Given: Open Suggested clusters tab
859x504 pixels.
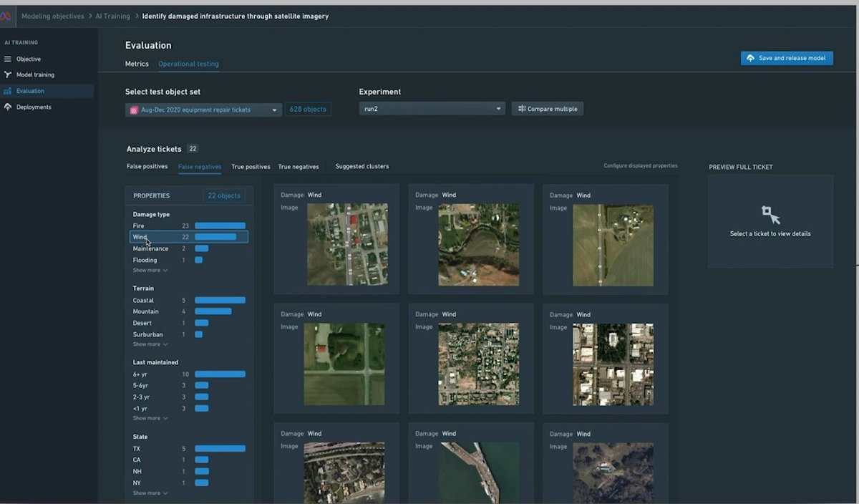Looking at the screenshot, I should pos(362,166).
